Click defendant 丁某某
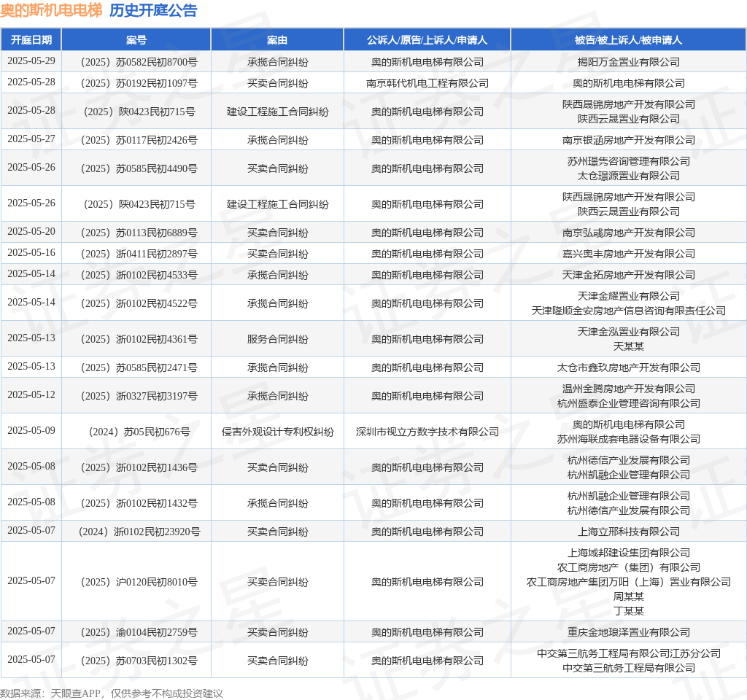 (x=628, y=611)
